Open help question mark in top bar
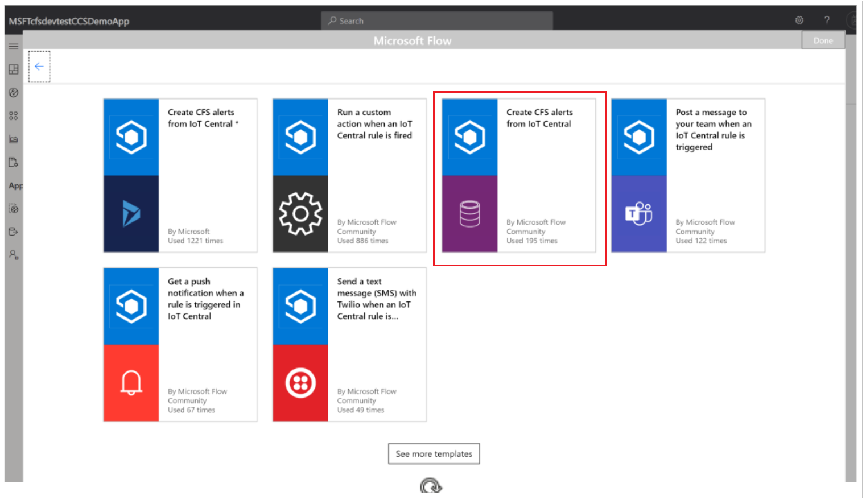 coord(827,20)
